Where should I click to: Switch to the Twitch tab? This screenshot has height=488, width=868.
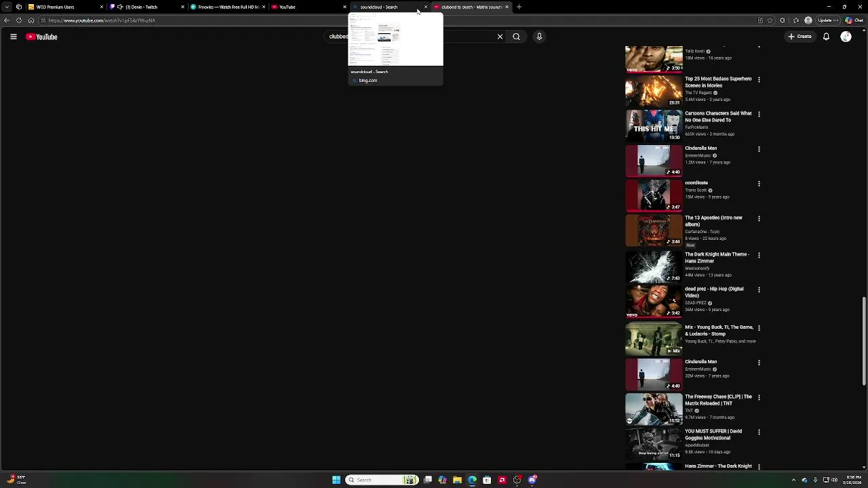(x=146, y=7)
